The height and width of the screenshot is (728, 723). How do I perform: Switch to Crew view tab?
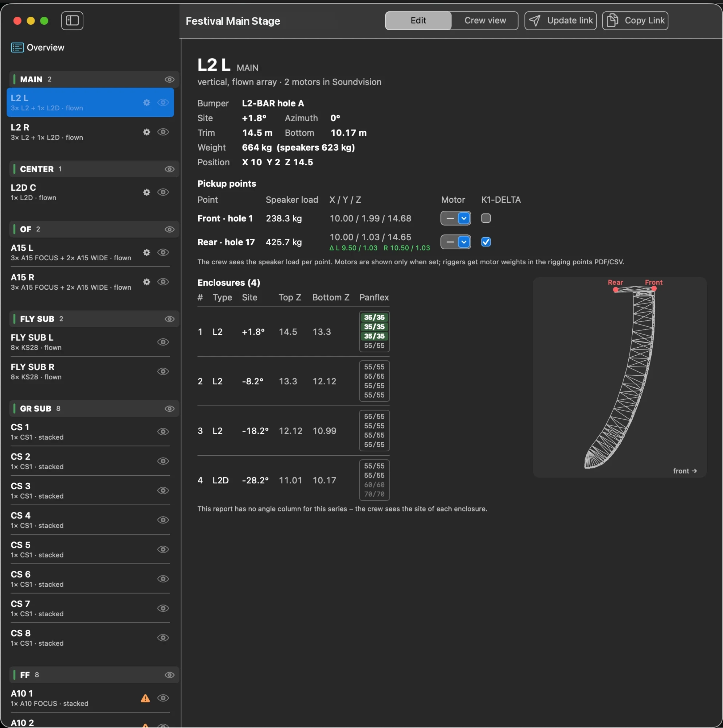click(x=485, y=20)
